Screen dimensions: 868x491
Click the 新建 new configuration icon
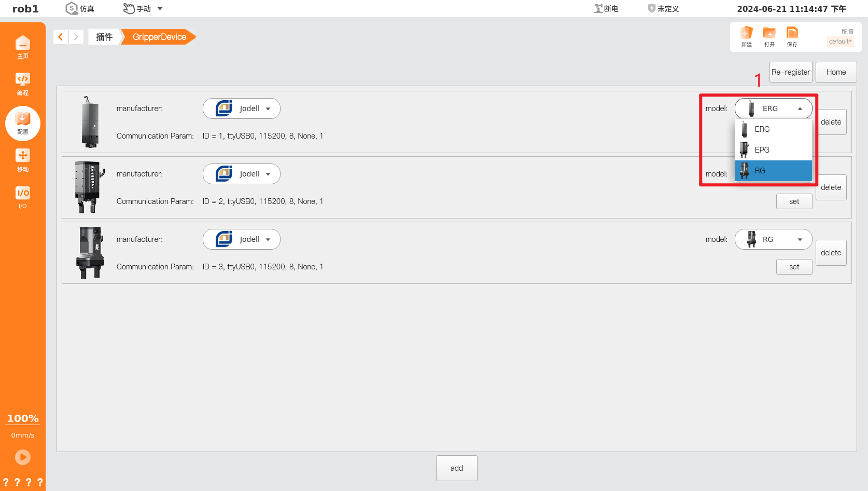tap(746, 36)
